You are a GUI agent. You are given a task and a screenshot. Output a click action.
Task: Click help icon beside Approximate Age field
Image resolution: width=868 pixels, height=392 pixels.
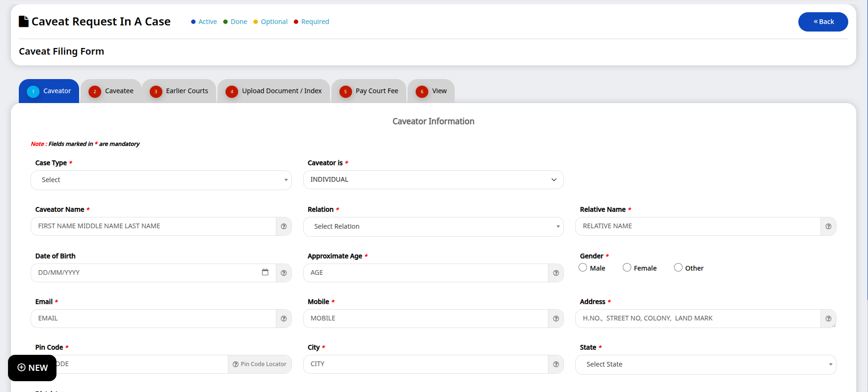coord(555,273)
